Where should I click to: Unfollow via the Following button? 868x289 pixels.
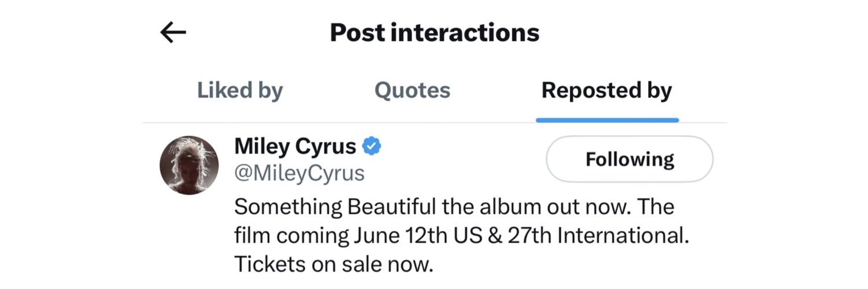pos(629,159)
